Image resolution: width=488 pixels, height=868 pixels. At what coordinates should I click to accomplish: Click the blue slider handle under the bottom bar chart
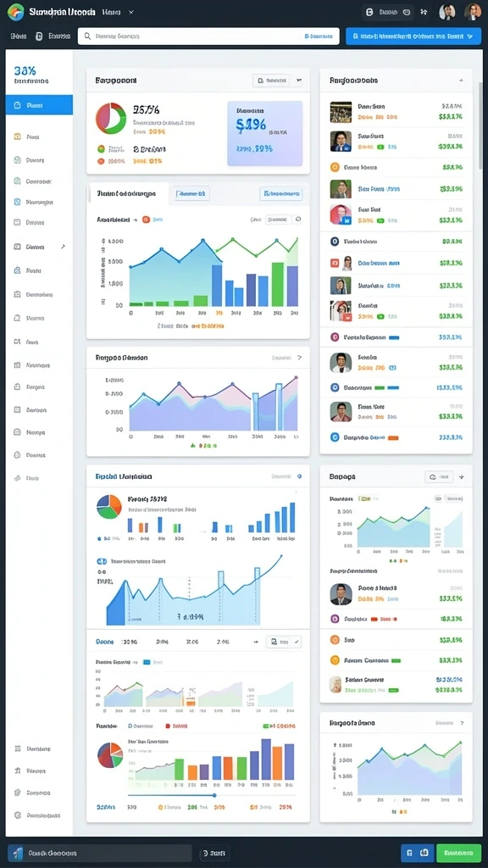tap(214, 795)
